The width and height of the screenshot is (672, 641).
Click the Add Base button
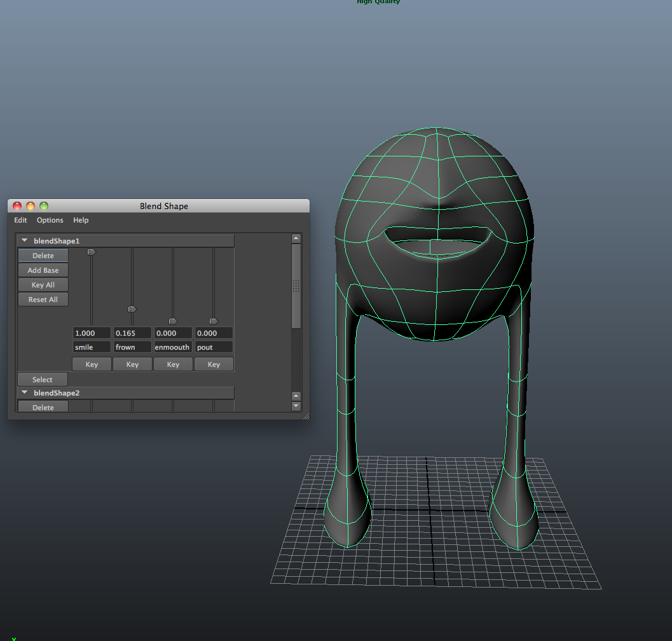click(x=43, y=270)
